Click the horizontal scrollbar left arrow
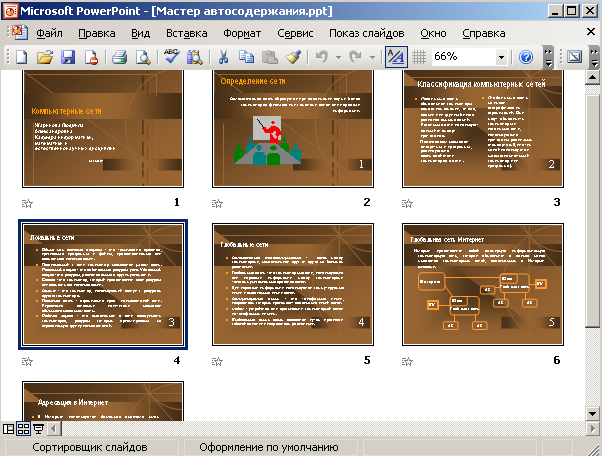The image size is (602, 456). tap(54, 429)
